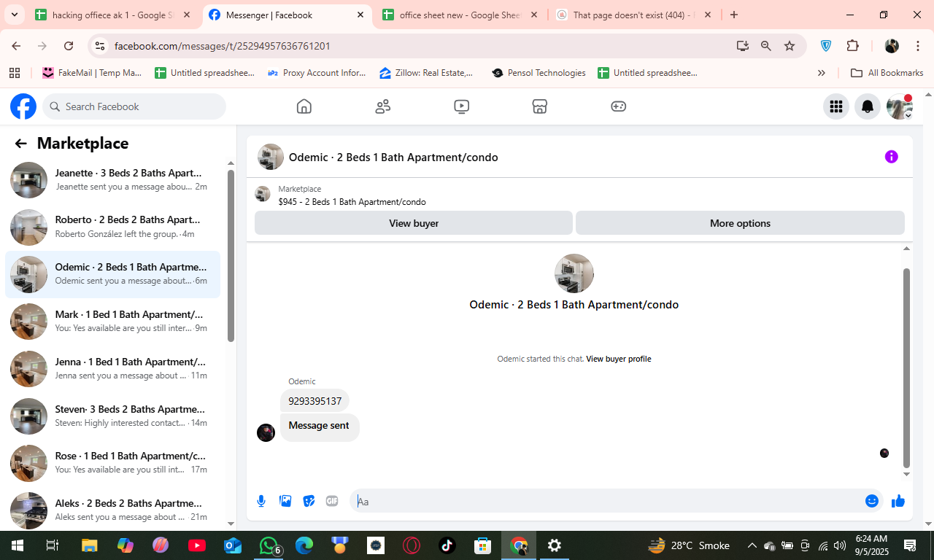Open the Gaming controller icon
Viewport: 934px width, 560px height.
click(618, 106)
